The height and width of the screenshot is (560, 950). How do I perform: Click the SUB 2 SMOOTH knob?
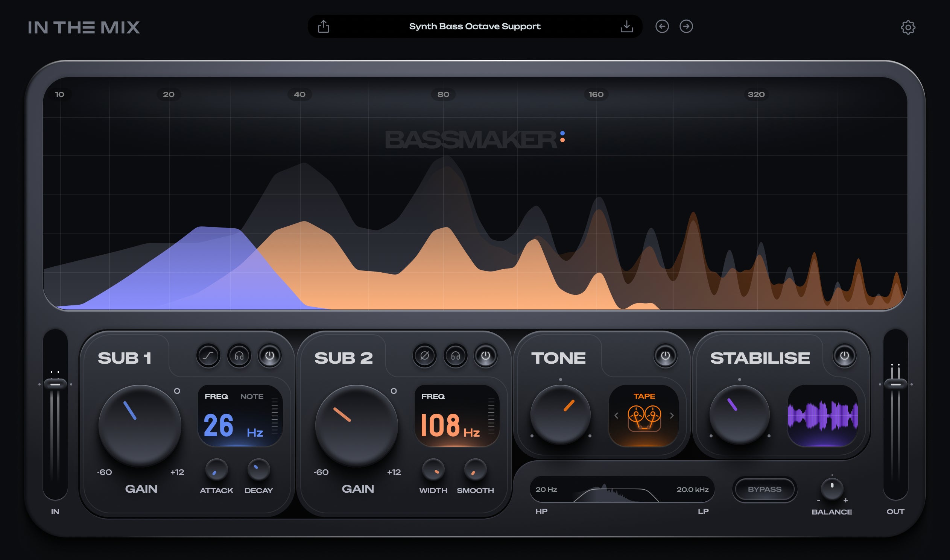pos(475,470)
